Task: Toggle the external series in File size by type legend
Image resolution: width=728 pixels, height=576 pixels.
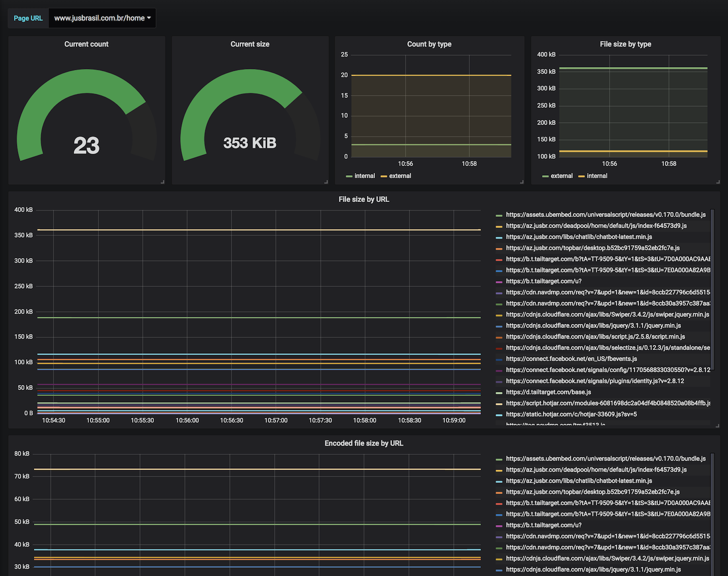Action: click(x=562, y=176)
